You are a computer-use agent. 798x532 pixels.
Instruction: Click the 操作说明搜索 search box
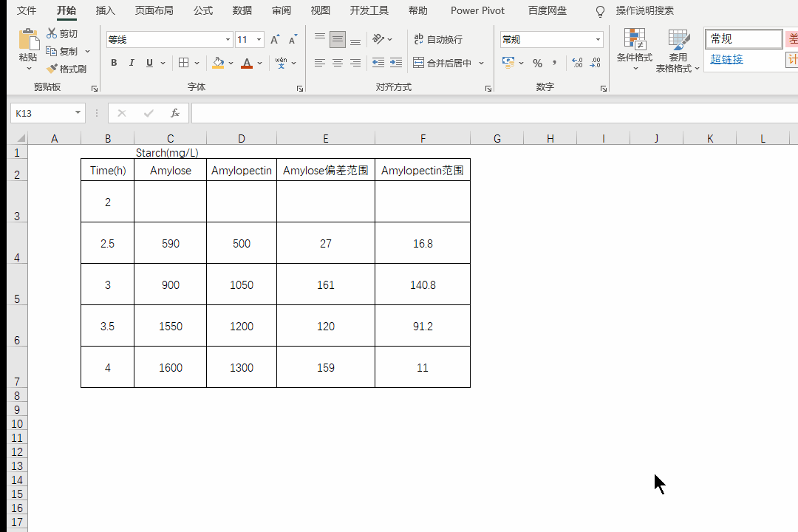[645, 10]
